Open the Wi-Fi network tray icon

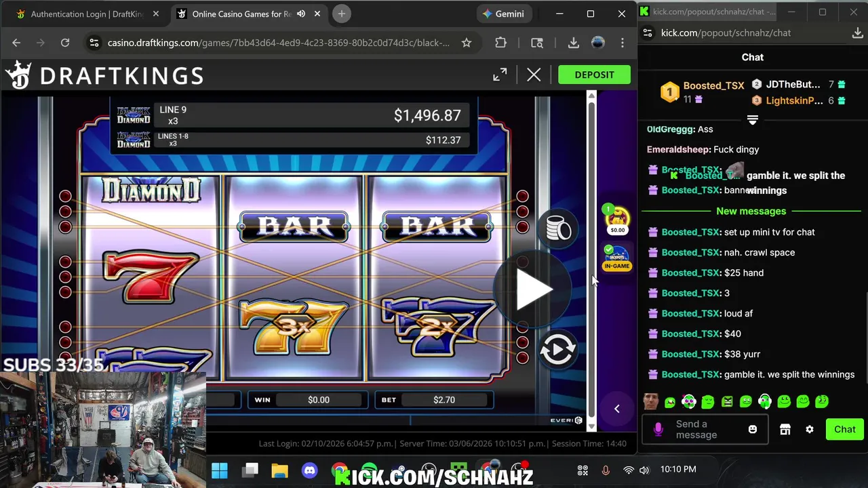pos(629,470)
